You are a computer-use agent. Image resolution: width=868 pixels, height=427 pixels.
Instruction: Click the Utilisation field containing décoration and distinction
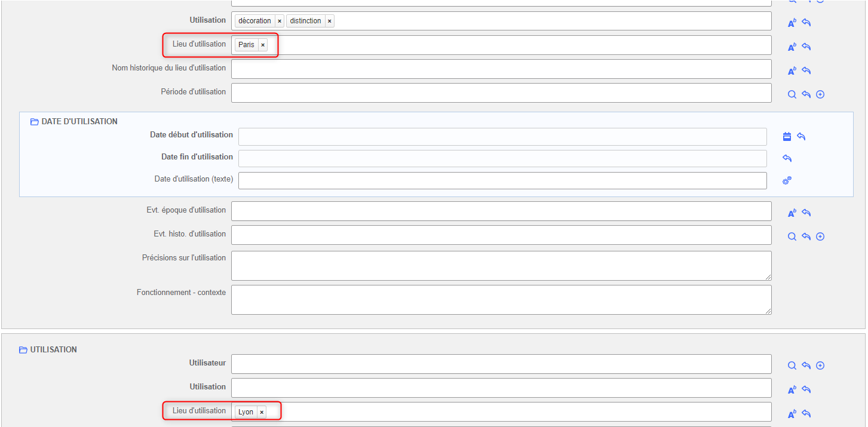click(x=501, y=21)
